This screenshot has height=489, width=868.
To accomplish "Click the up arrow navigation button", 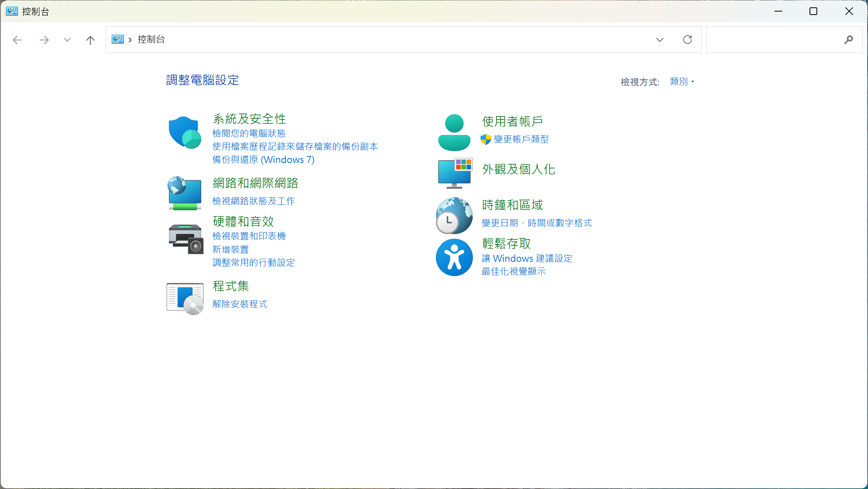I will 90,40.
